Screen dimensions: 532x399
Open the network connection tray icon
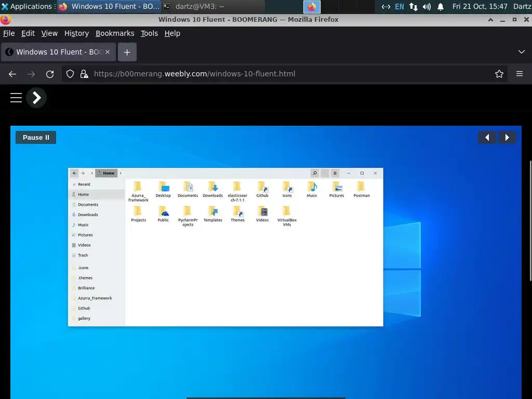click(x=413, y=6)
